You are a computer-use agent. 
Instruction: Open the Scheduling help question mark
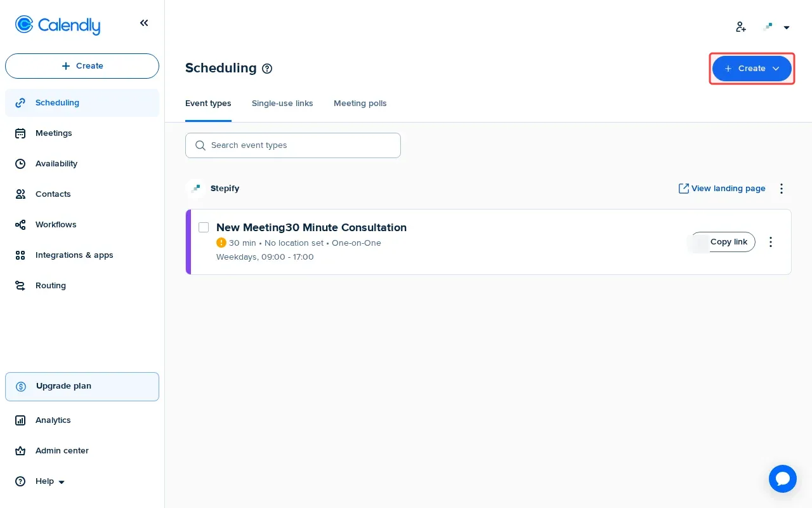(267, 69)
